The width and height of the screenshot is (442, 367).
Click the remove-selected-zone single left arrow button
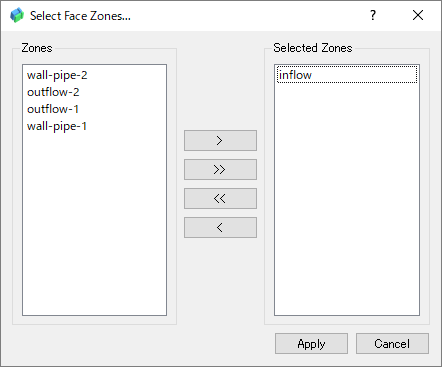point(220,227)
